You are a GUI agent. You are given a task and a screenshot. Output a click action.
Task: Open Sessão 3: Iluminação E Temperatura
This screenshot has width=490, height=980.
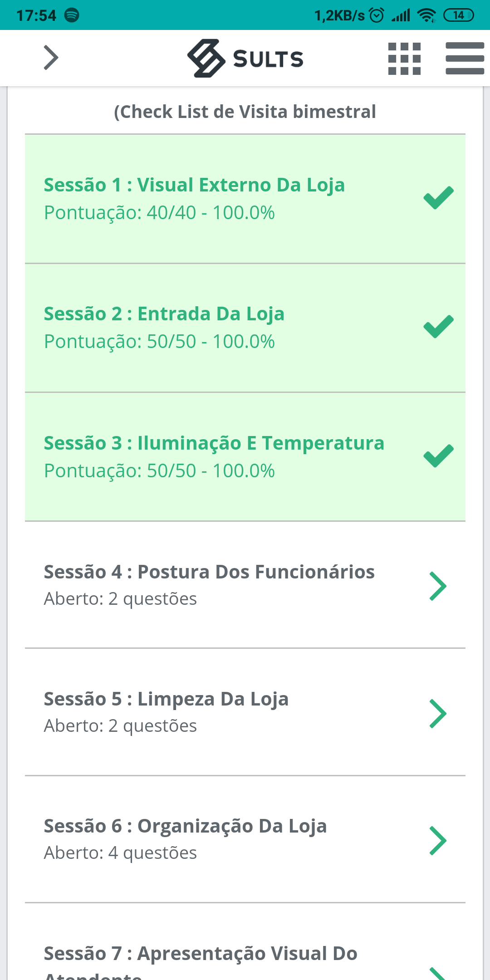tap(245, 457)
